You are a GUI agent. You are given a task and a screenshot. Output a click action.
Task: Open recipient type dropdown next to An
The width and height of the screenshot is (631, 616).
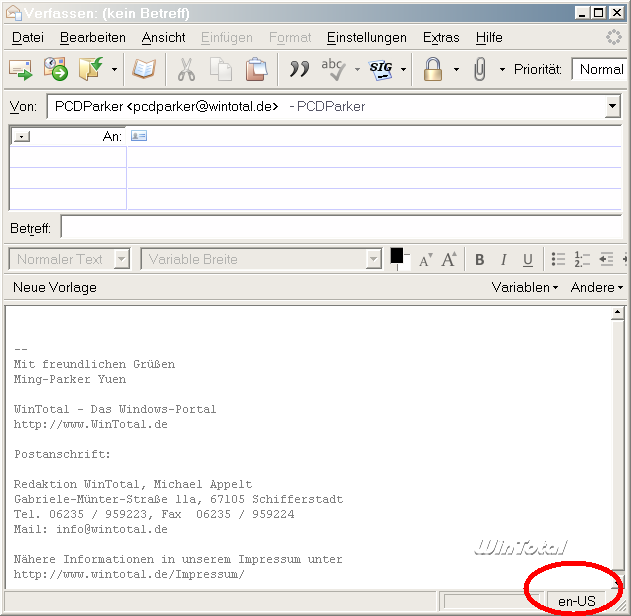tap(22, 137)
